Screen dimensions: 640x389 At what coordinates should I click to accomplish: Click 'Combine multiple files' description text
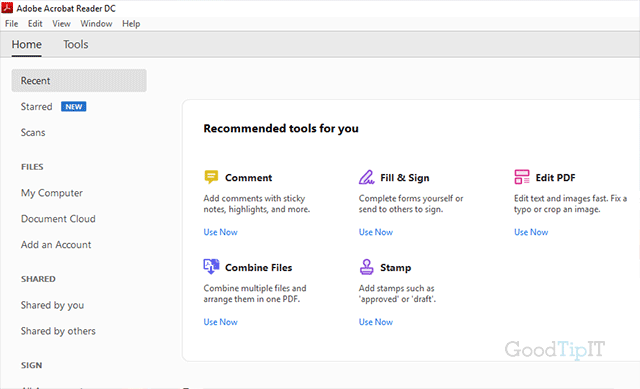point(255,293)
